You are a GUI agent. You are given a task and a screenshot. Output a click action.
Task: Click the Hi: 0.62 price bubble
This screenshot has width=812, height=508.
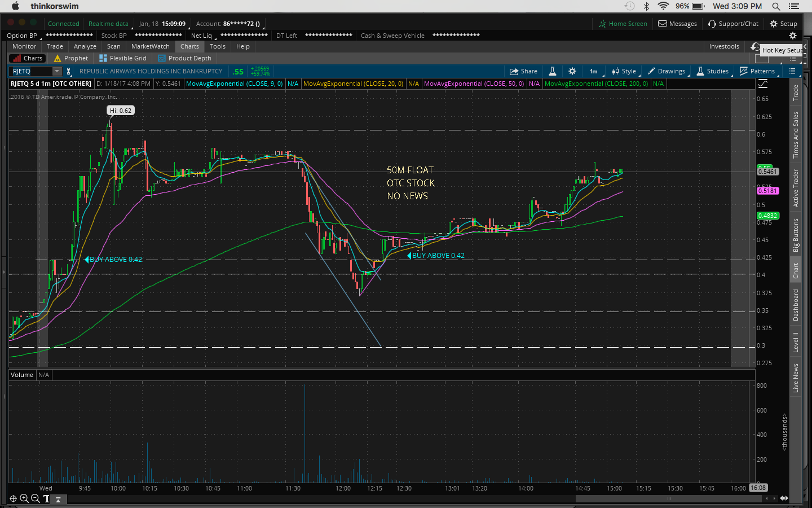tap(121, 111)
